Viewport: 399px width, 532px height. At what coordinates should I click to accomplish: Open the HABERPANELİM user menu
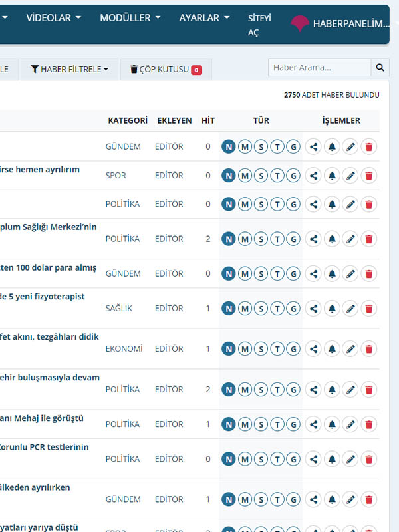coord(340,24)
